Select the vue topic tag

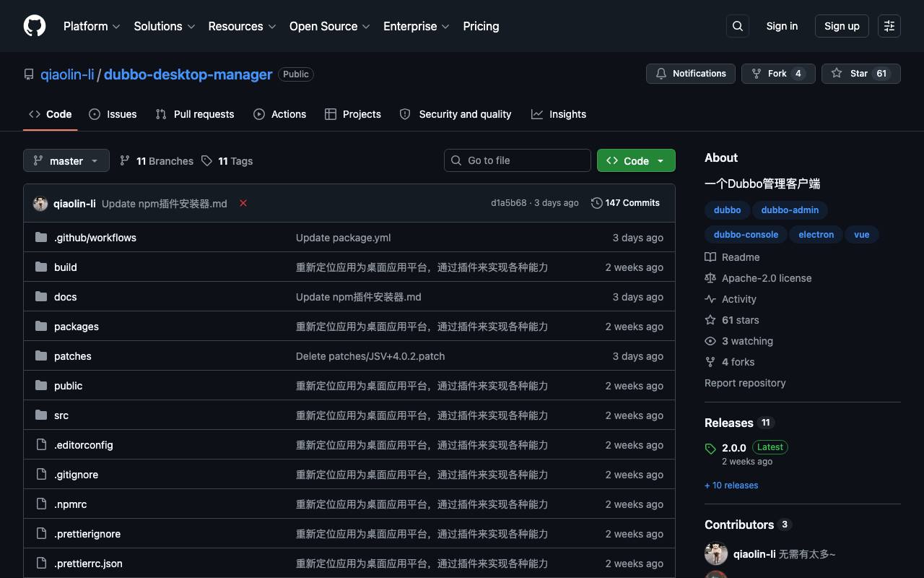pos(862,235)
